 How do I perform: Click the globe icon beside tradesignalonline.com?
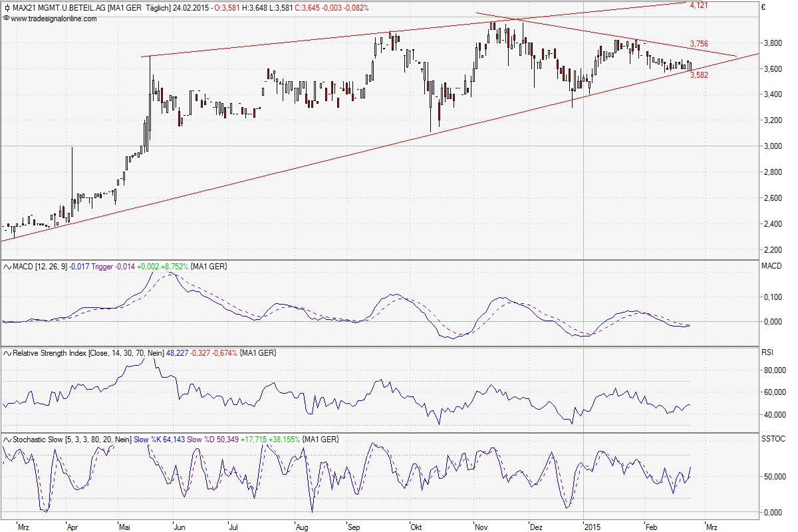pos(6,19)
